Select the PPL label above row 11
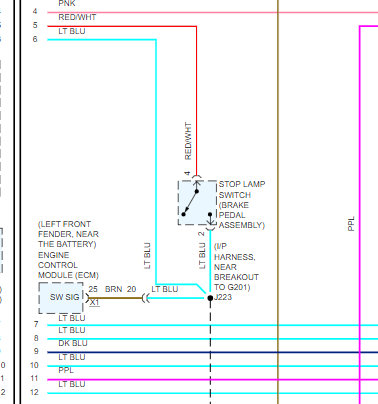The height and width of the screenshot is (404, 378). point(66,370)
